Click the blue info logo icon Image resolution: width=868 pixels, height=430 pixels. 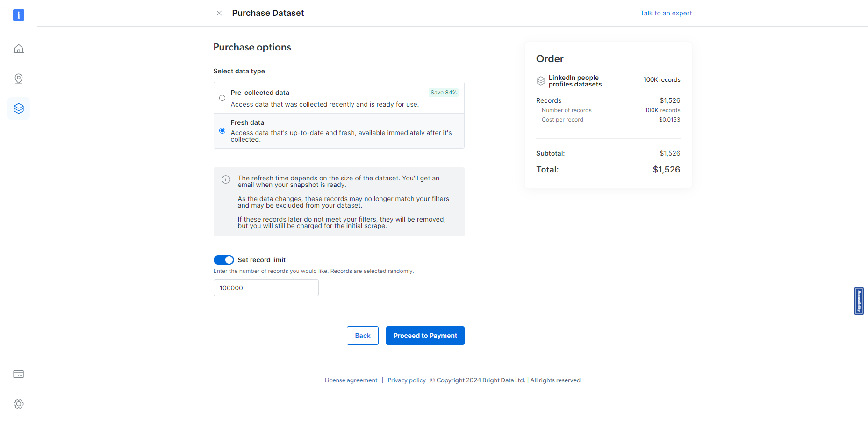(19, 15)
